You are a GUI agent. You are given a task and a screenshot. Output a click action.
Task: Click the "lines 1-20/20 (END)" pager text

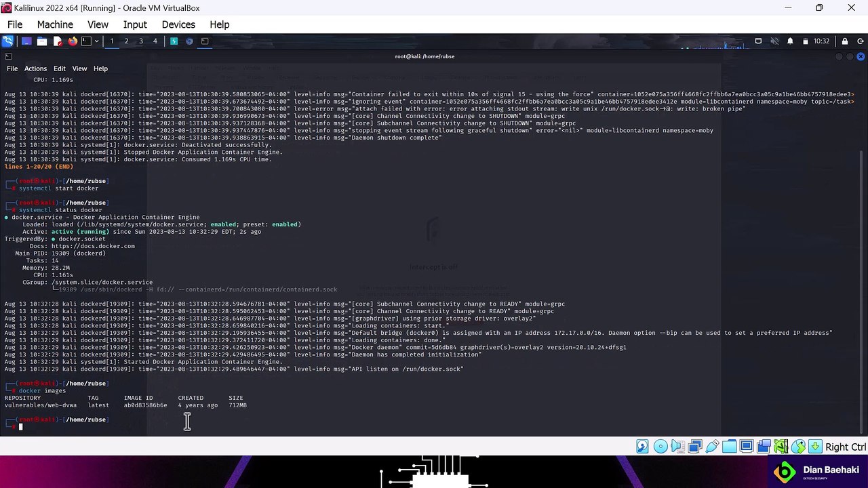click(39, 167)
